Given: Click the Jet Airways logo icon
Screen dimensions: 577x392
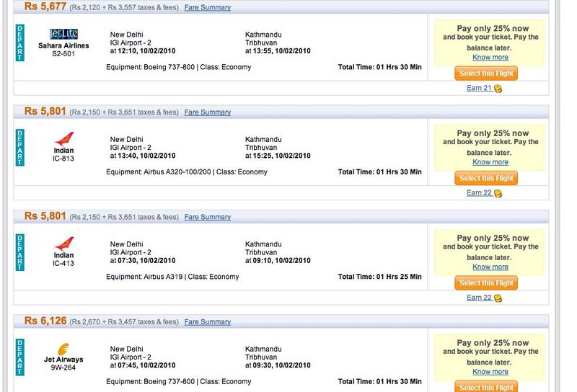Looking at the screenshot, I should coord(63,349).
